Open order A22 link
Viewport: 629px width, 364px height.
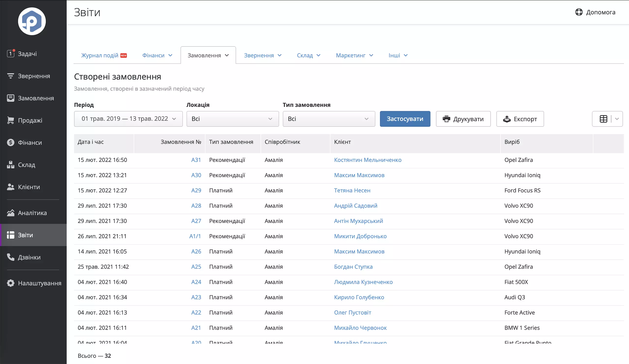[196, 312]
